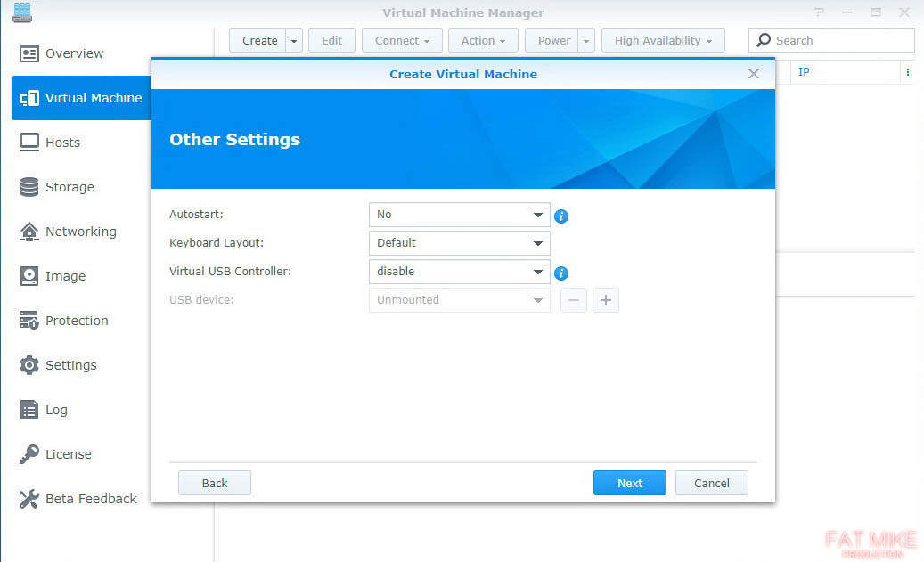Open the USB device Unmounted dropdown
The image size is (924, 562).
[x=460, y=300]
